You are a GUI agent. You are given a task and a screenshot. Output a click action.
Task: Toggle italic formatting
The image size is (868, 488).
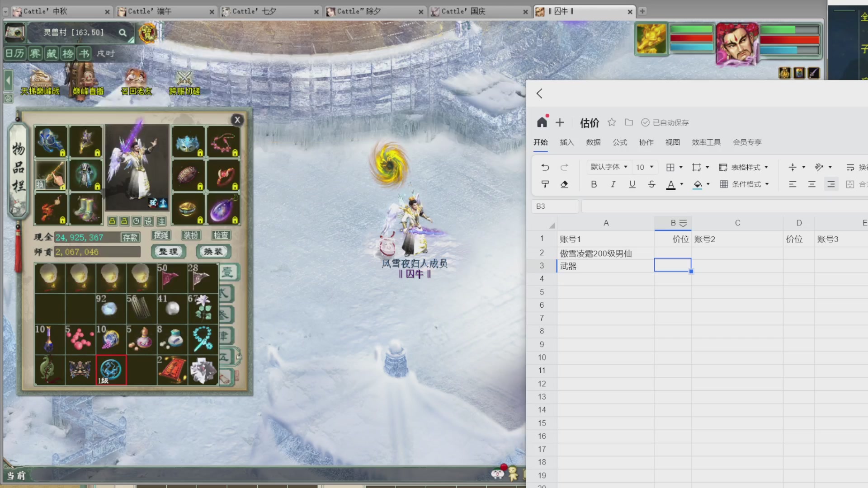(x=613, y=184)
